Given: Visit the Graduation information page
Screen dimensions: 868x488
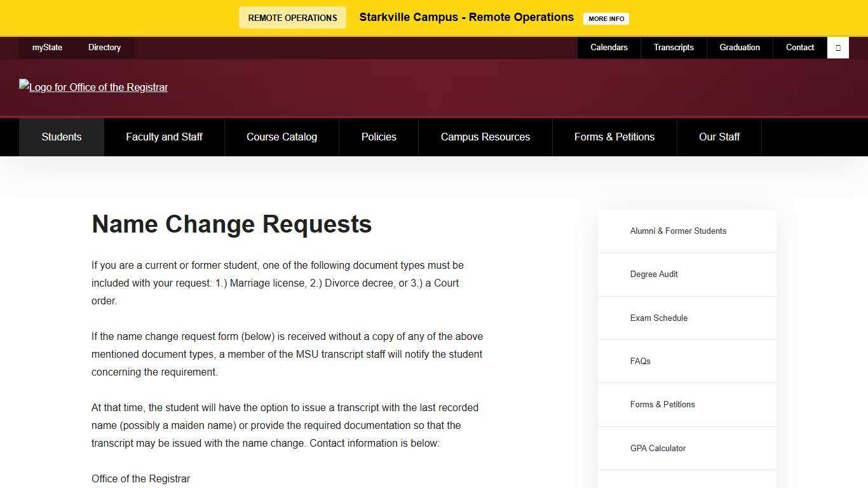Looking at the screenshot, I should coord(739,48).
